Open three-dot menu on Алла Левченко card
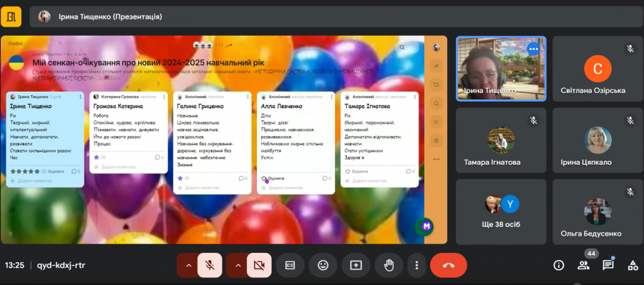644x285 pixels. (331, 97)
